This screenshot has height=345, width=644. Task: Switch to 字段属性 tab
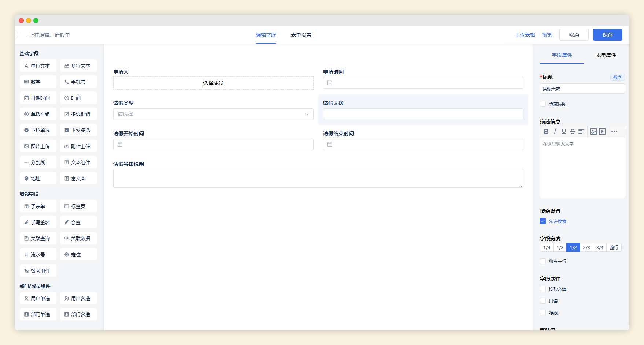click(562, 55)
